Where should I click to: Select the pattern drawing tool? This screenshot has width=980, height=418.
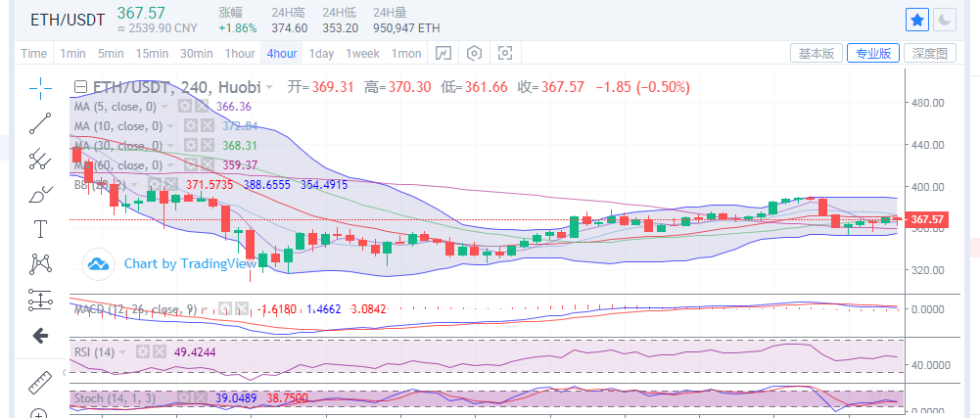click(x=40, y=263)
